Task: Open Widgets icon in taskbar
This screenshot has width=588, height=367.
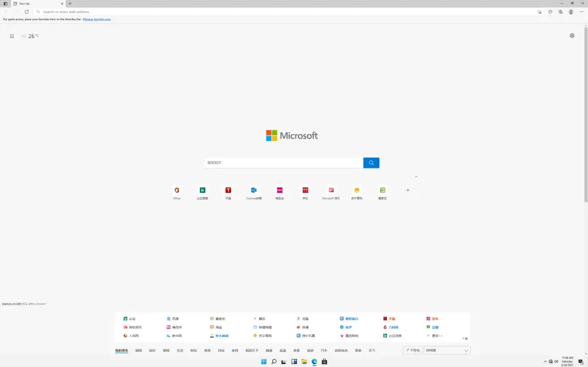Action: tap(294, 361)
